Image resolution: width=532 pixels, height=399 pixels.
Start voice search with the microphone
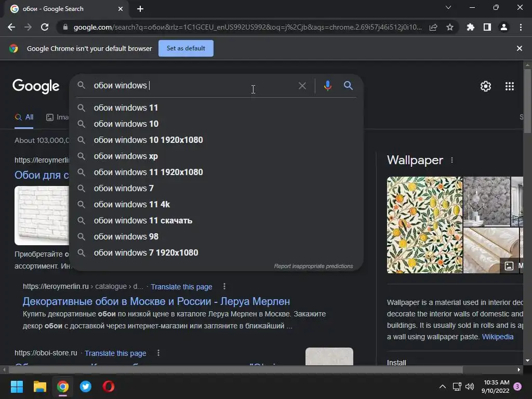point(328,86)
